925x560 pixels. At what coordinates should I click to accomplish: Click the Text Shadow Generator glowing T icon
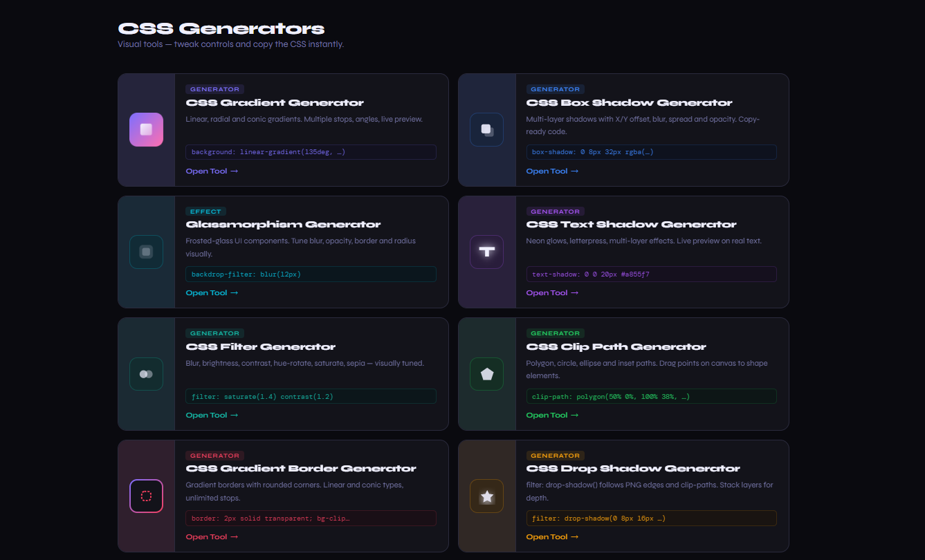tap(486, 252)
